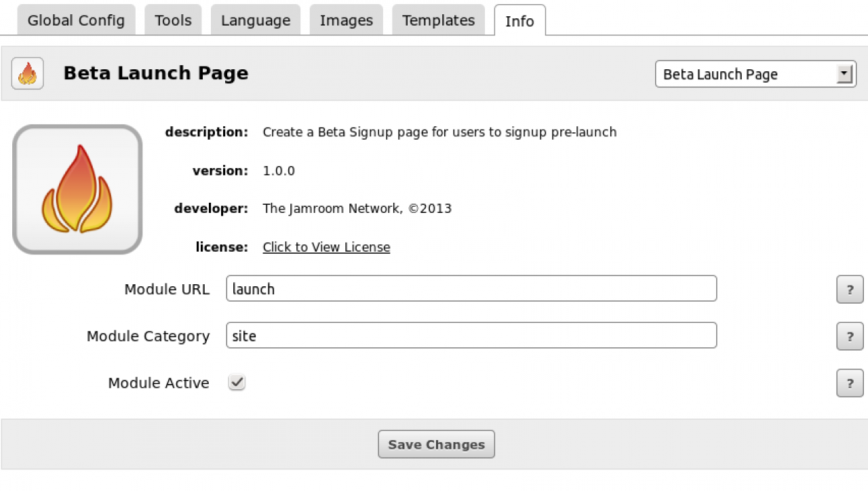Click the Module URL label text

click(167, 290)
